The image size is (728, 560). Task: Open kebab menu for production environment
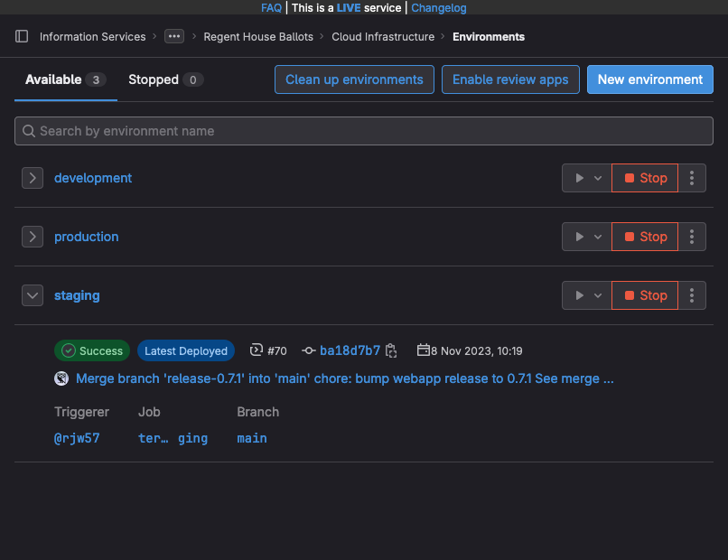692,237
